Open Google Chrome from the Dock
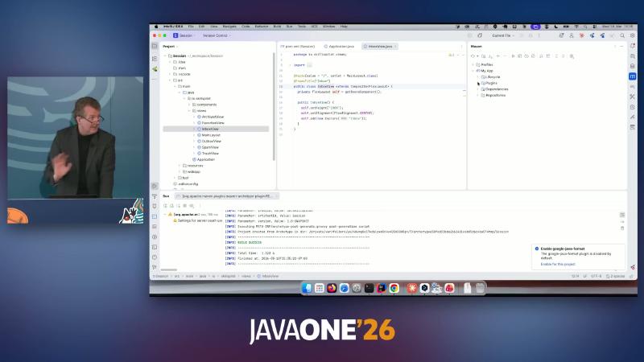 [x=394, y=288]
